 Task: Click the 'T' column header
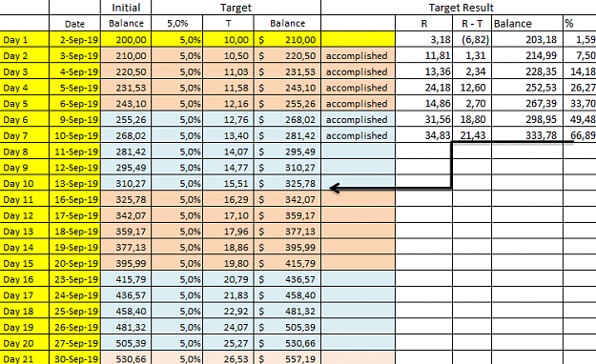click(228, 23)
